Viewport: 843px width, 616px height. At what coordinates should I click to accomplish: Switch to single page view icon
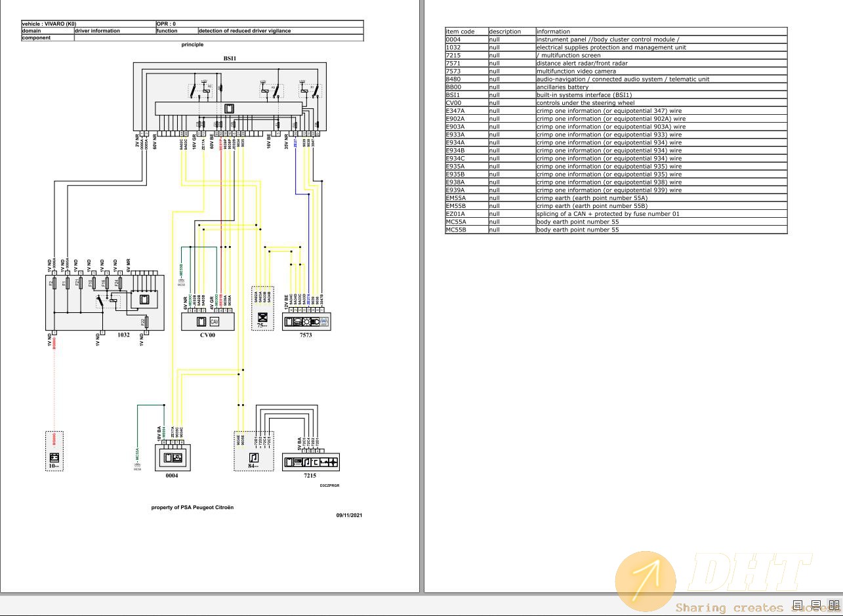[x=798, y=605]
